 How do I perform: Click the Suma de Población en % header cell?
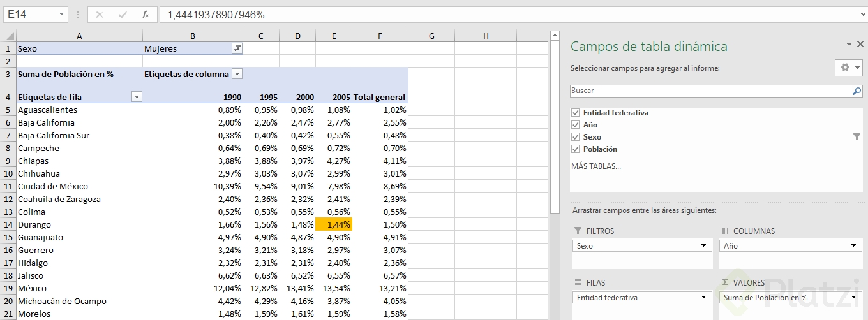[x=79, y=74]
